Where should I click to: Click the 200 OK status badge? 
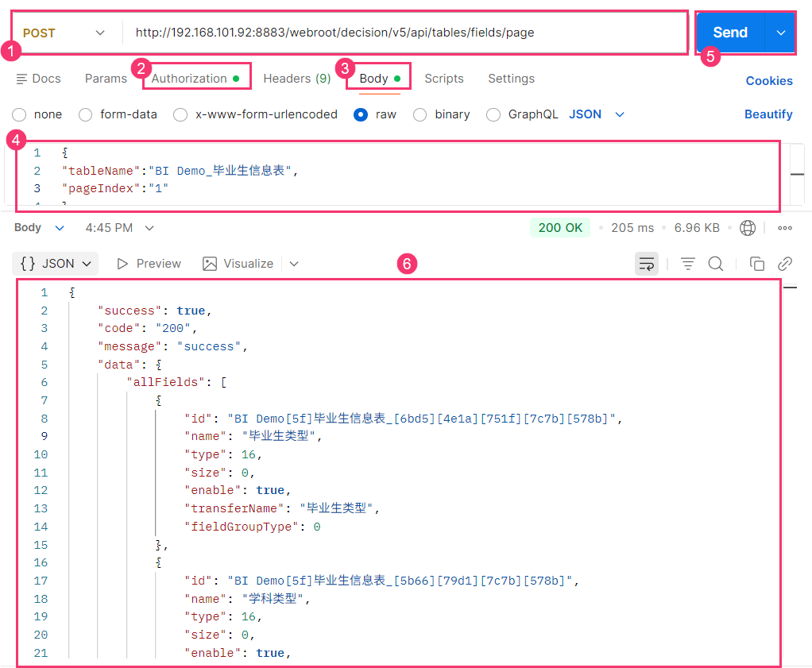[x=560, y=228]
